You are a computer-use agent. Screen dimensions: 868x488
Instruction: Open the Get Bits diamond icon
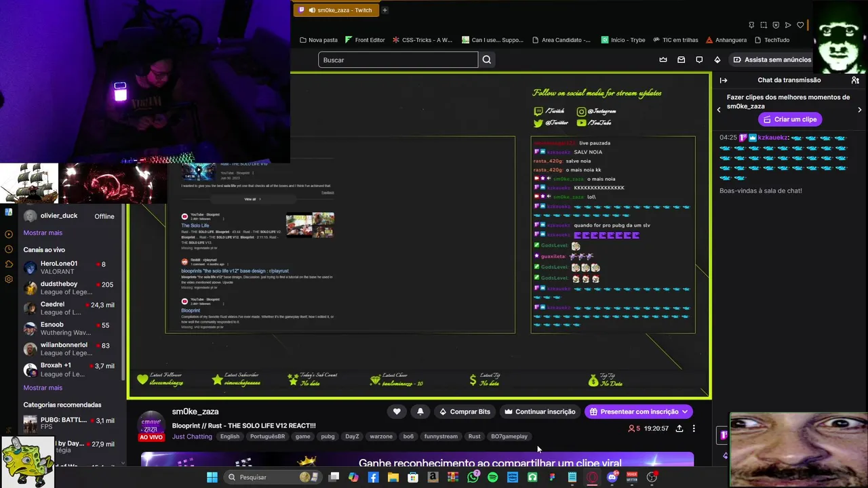click(718, 60)
